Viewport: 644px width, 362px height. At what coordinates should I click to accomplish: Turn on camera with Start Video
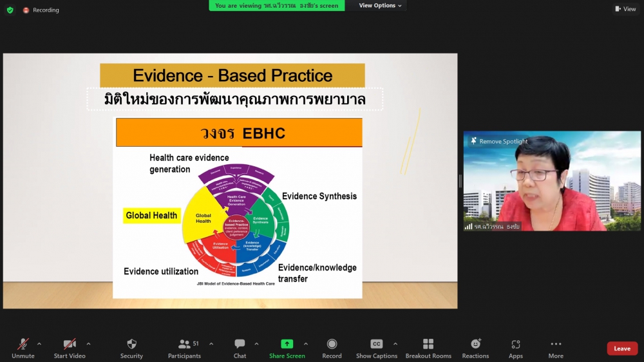click(x=70, y=345)
